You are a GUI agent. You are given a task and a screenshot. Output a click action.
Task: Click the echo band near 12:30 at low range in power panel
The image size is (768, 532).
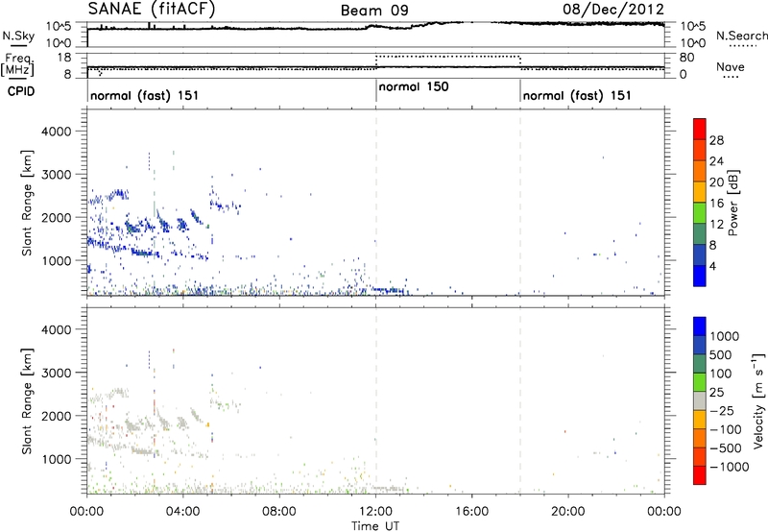coord(388,290)
